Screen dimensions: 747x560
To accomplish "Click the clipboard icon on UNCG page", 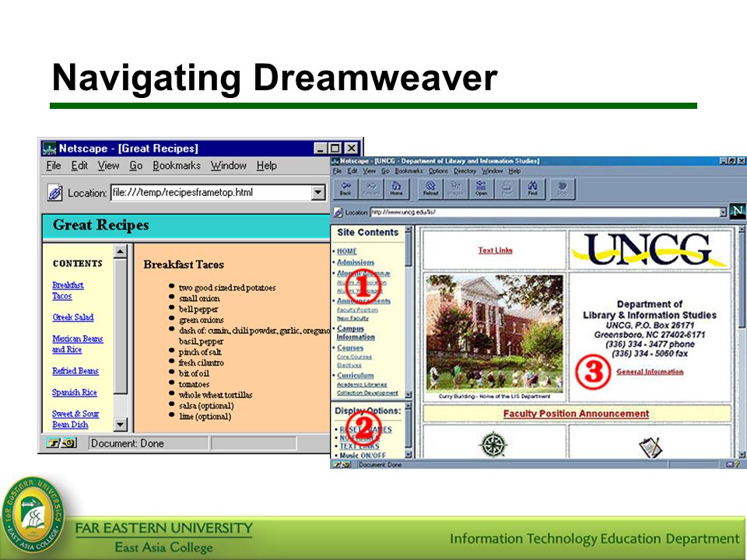I will coord(651,447).
